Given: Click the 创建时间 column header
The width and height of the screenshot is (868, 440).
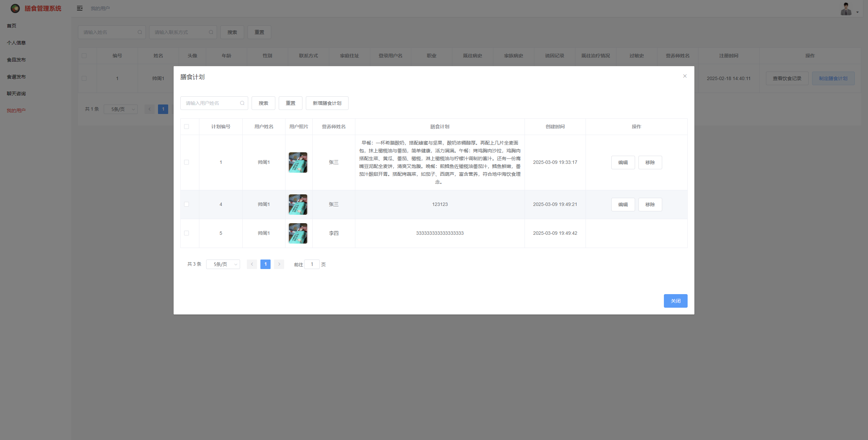Looking at the screenshot, I should (x=555, y=127).
